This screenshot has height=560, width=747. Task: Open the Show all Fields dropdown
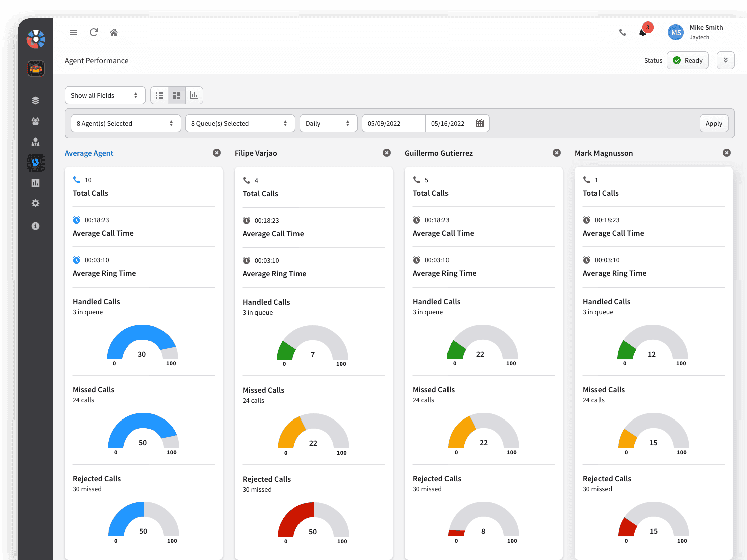[105, 95]
